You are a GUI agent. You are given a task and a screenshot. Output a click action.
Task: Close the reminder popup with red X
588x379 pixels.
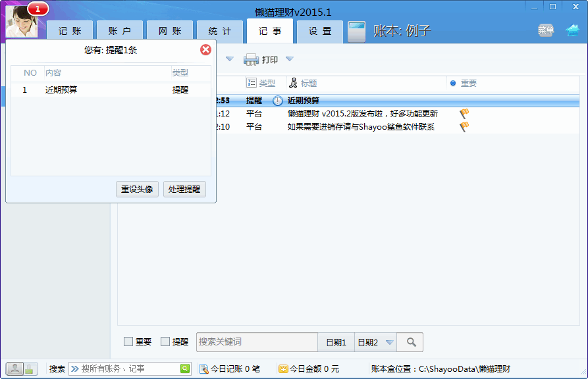click(x=205, y=49)
